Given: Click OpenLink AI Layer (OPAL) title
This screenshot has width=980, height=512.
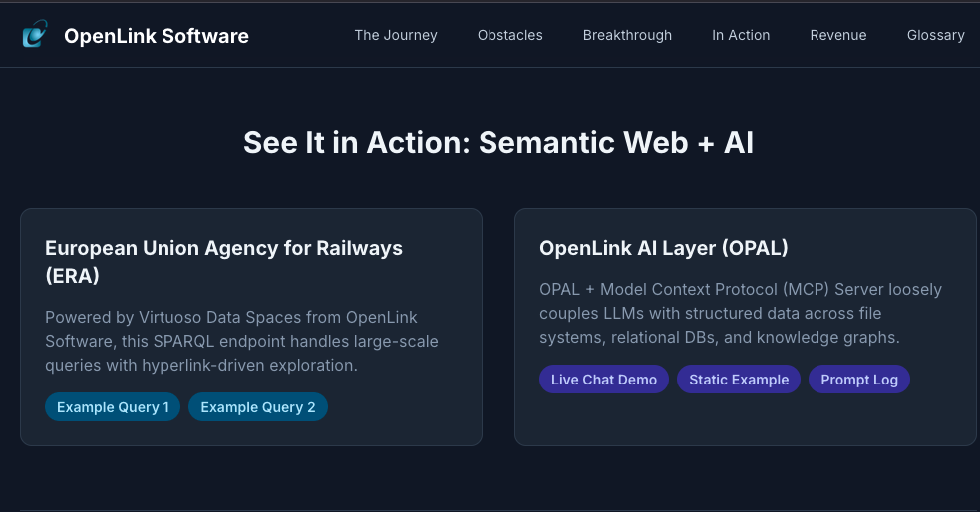Looking at the screenshot, I should 664,248.
